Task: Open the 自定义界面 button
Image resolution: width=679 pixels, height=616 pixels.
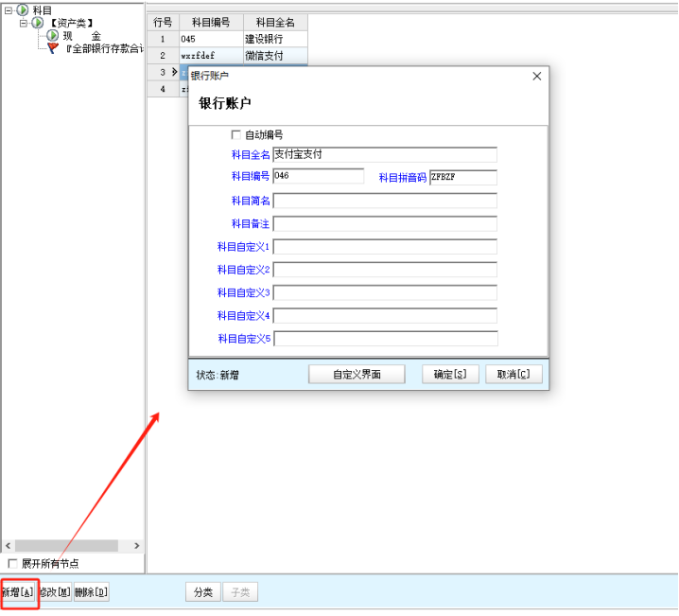Action: click(357, 375)
